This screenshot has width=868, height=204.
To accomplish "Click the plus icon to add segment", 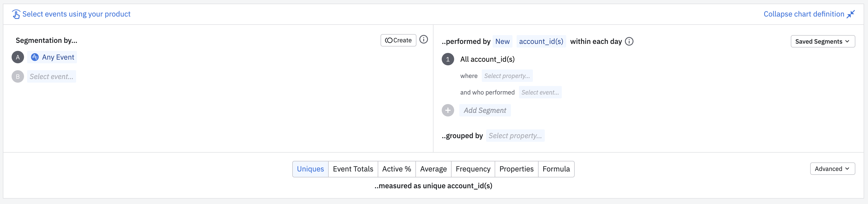I will click(447, 110).
